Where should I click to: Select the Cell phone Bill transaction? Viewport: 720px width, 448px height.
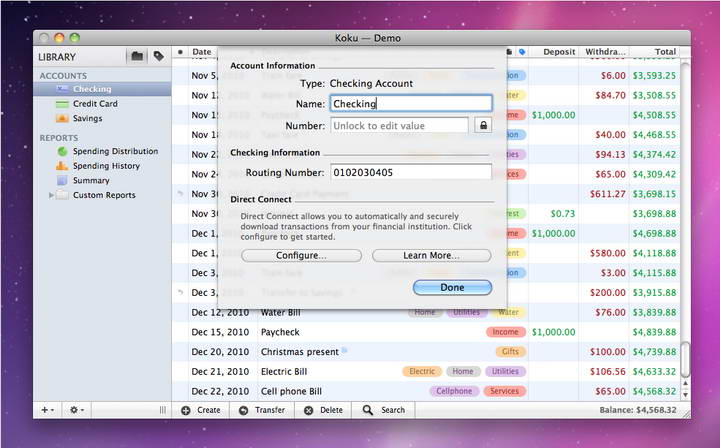pos(426,391)
